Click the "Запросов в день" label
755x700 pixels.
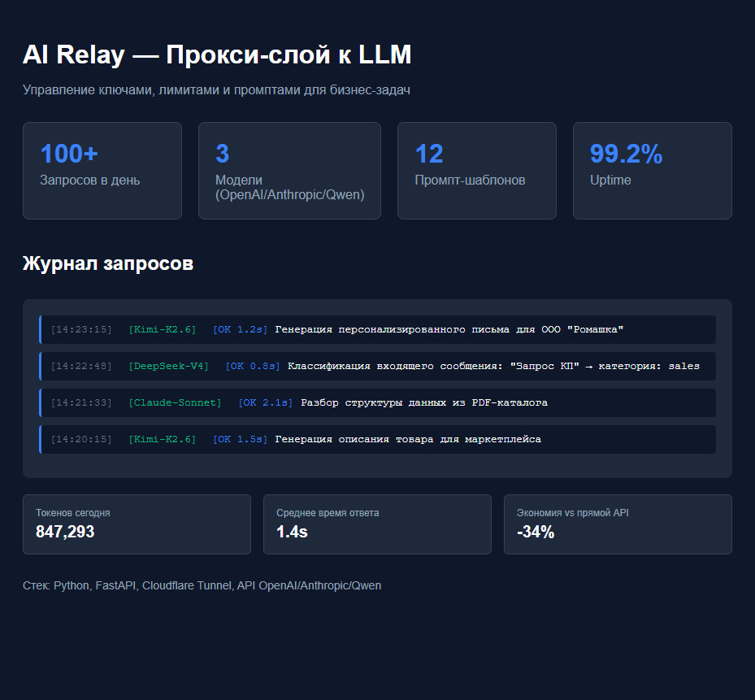90,180
